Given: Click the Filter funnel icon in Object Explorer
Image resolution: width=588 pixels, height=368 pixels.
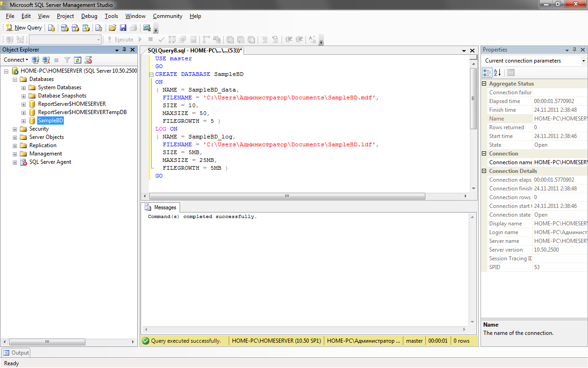Looking at the screenshot, I should click(x=67, y=60).
